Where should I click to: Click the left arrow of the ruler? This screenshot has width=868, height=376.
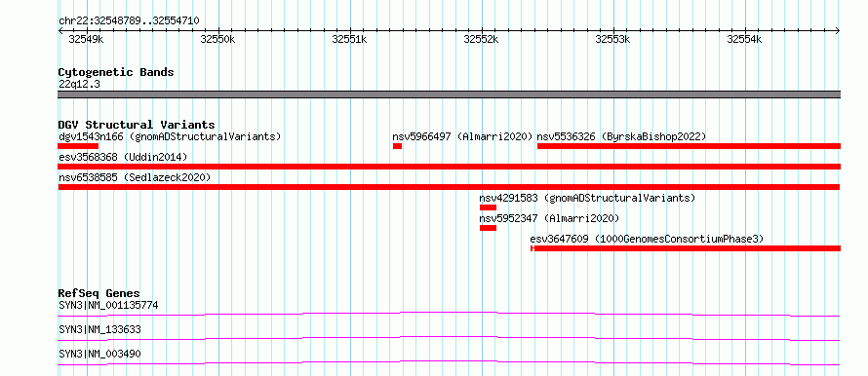tap(60, 31)
